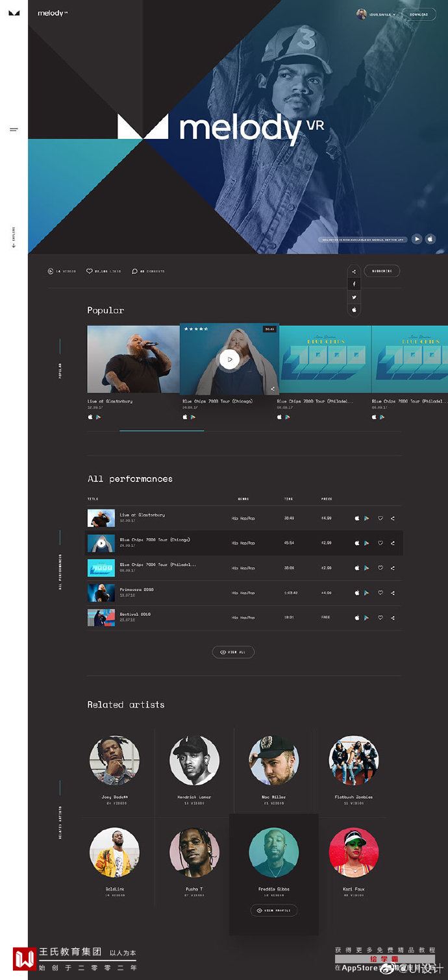Jump to Popular section in side navigation
This screenshot has height=980, width=448.
(x=60, y=371)
